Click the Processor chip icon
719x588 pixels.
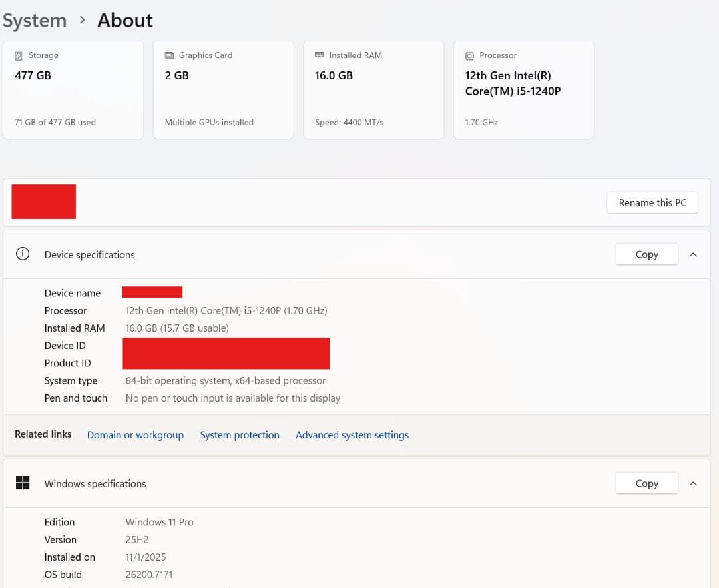pos(469,56)
